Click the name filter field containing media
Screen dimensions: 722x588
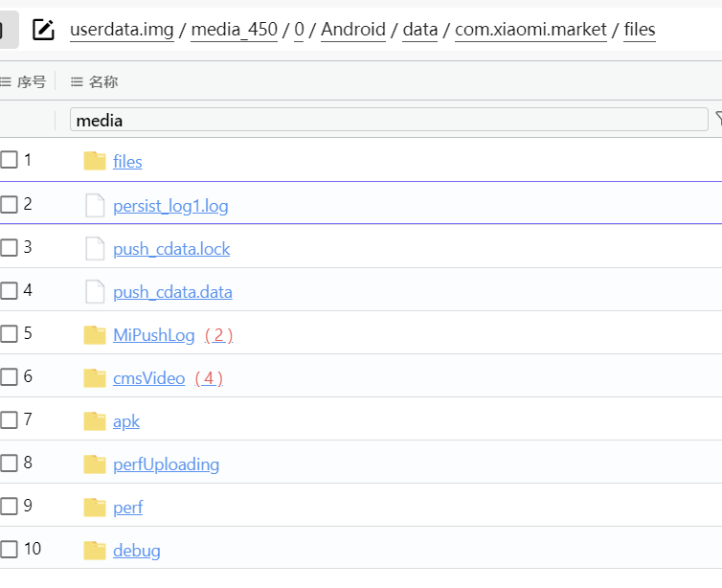tap(389, 120)
